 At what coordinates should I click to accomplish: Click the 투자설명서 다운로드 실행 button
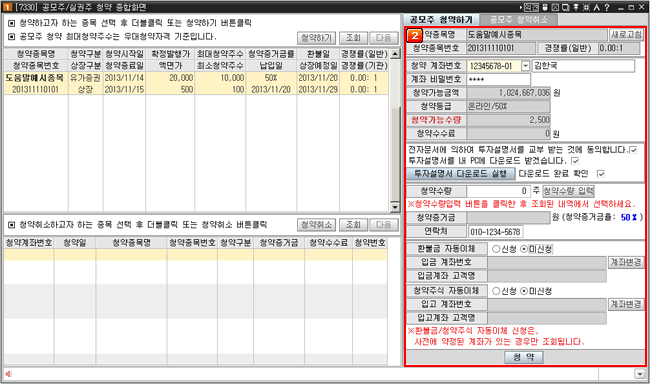(461, 173)
